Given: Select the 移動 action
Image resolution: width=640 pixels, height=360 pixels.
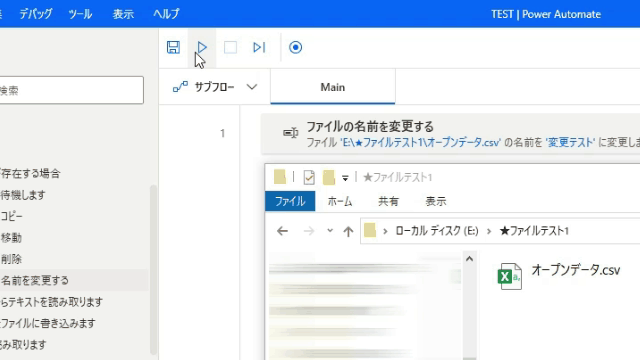Looking at the screenshot, I should click(x=11, y=238).
